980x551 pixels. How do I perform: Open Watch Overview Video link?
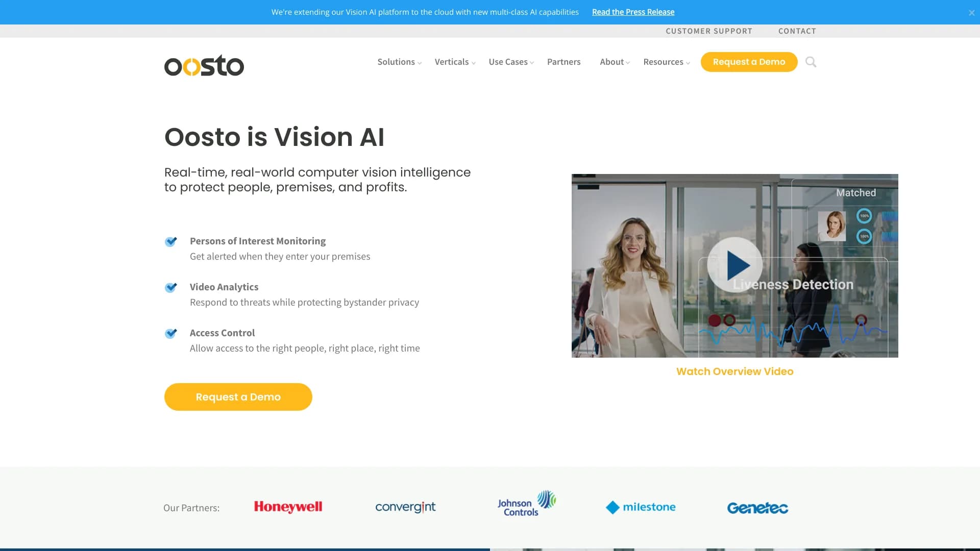tap(734, 371)
